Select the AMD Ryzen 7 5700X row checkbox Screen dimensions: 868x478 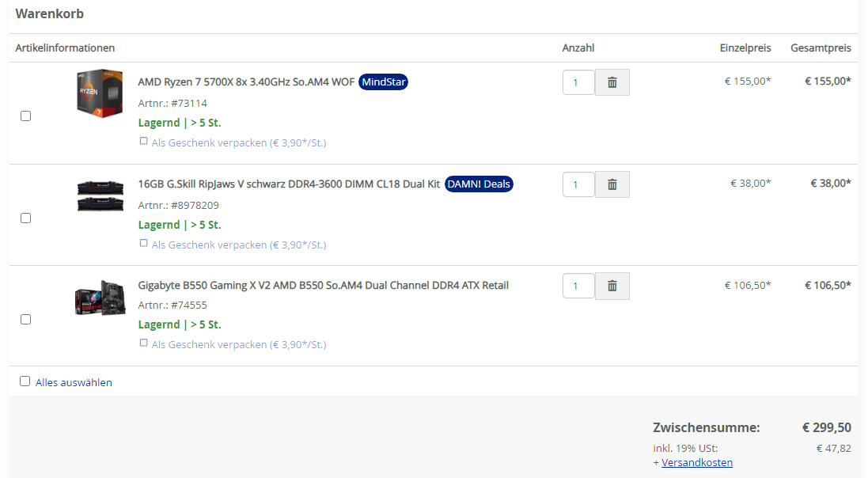(25, 116)
